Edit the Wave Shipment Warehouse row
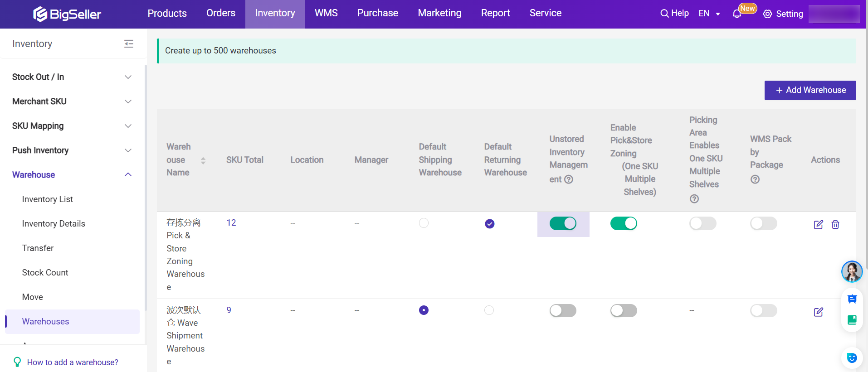 coord(818,312)
